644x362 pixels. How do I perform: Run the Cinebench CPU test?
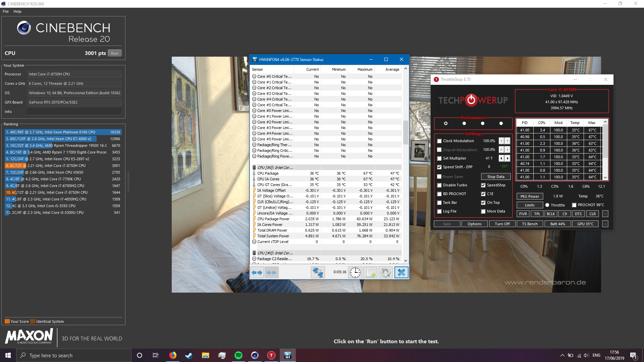115,53
